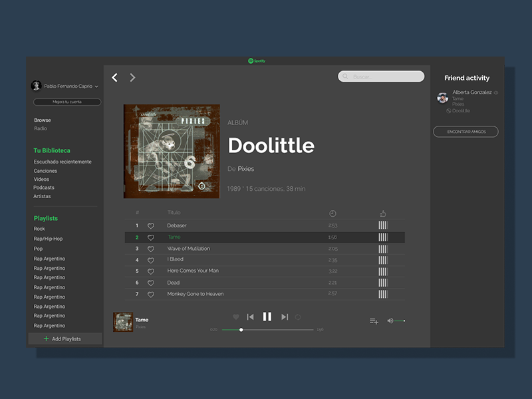The image size is (532, 399).
Task: Select the Debaser track title
Action: [177, 225]
